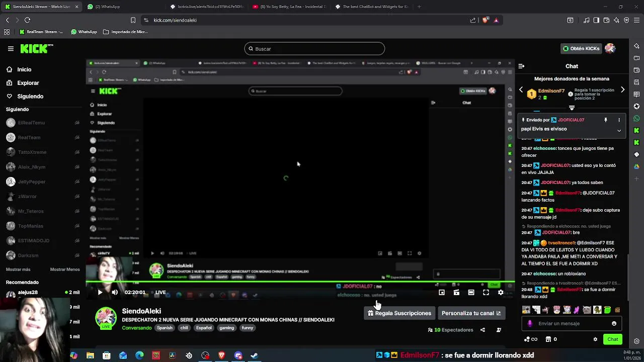Click the Regala Suscripciones button

(399, 313)
